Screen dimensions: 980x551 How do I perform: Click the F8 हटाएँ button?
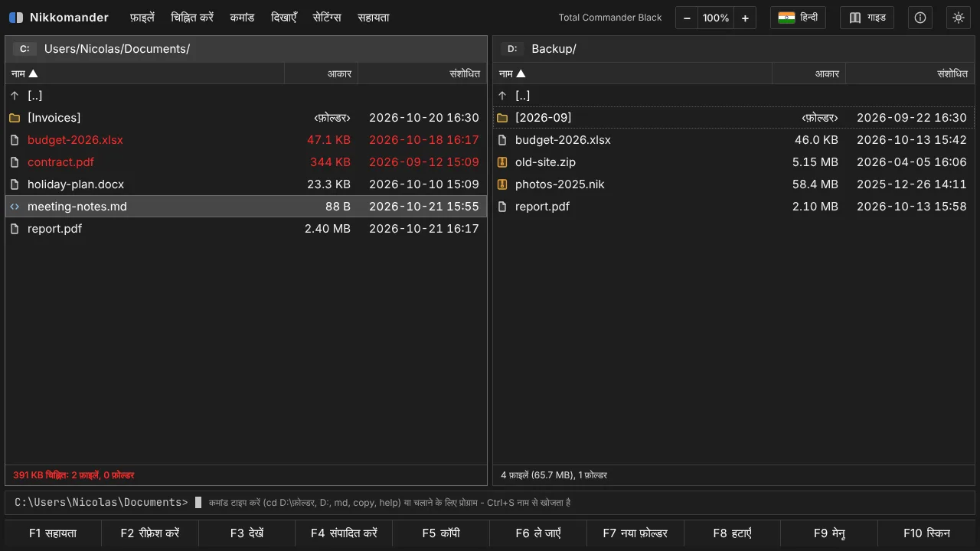pos(732,533)
